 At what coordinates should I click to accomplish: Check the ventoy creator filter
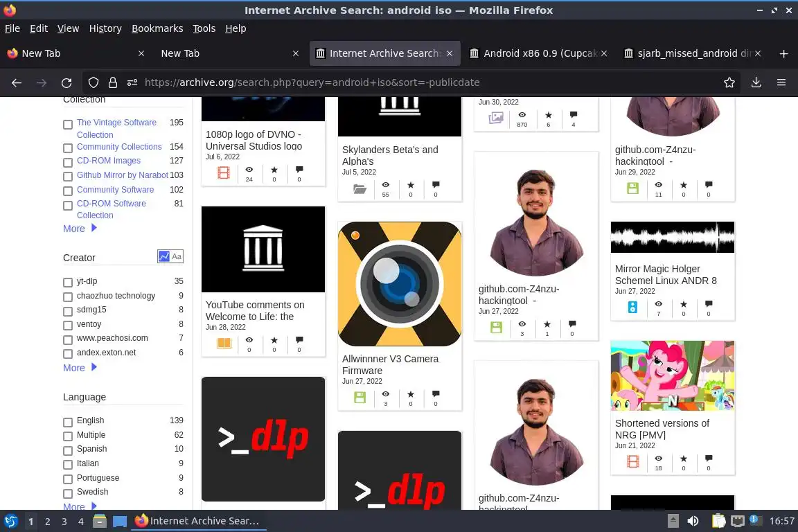click(68, 326)
